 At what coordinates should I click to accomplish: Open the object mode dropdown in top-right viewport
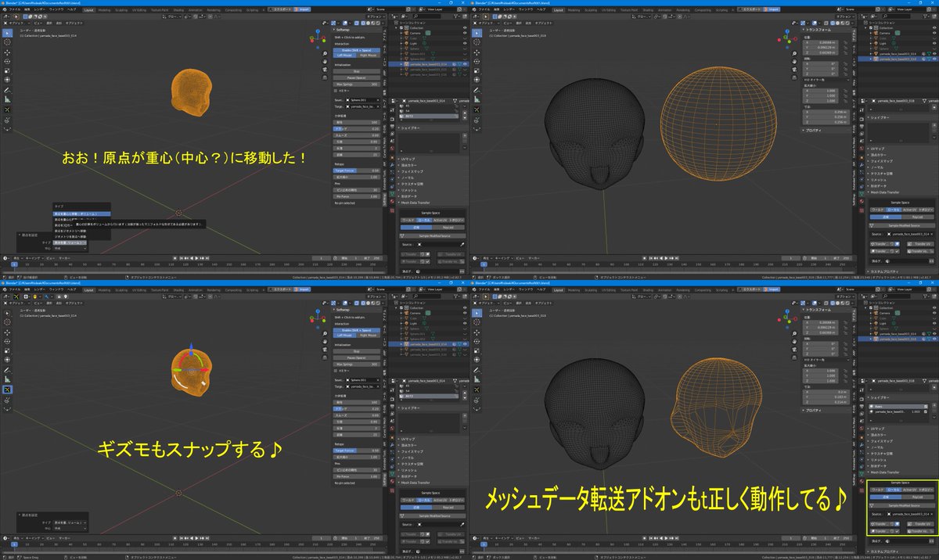[486, 23]
